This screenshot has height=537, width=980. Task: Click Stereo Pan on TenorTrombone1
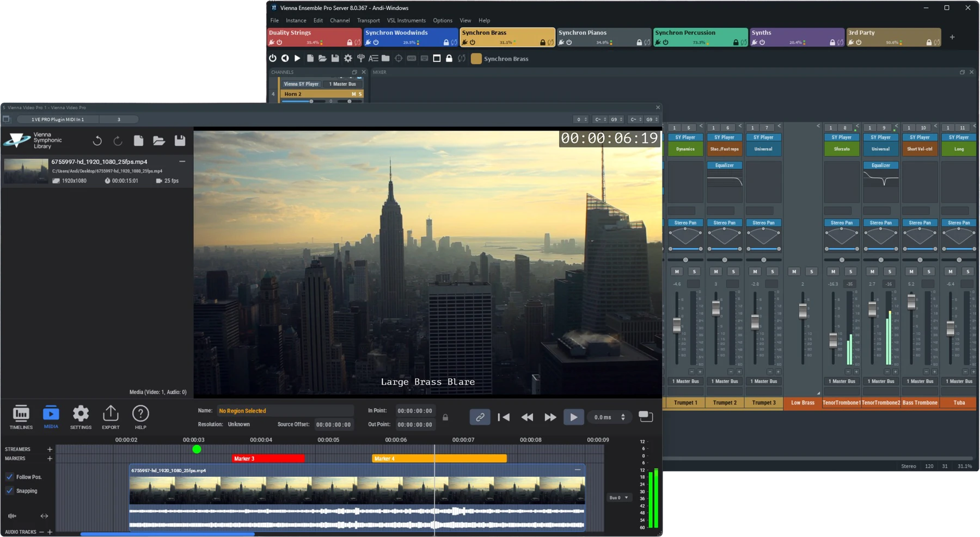click(842, 223)
